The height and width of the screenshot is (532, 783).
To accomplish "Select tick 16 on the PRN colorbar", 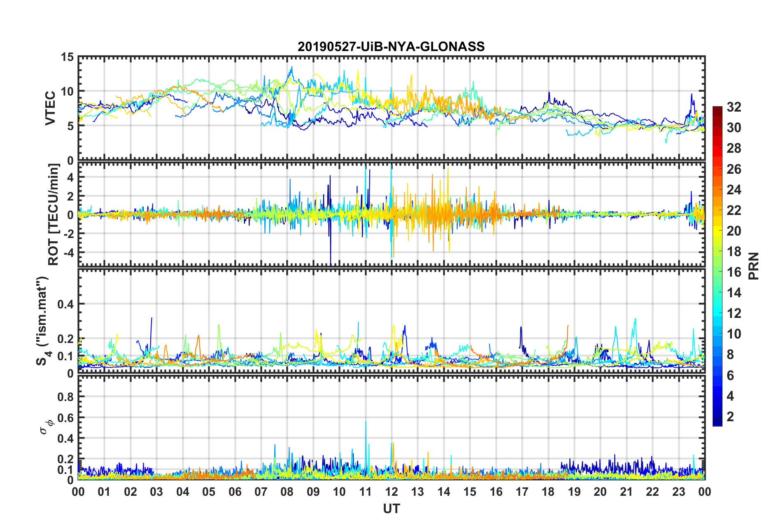I will tap(734, 272).
